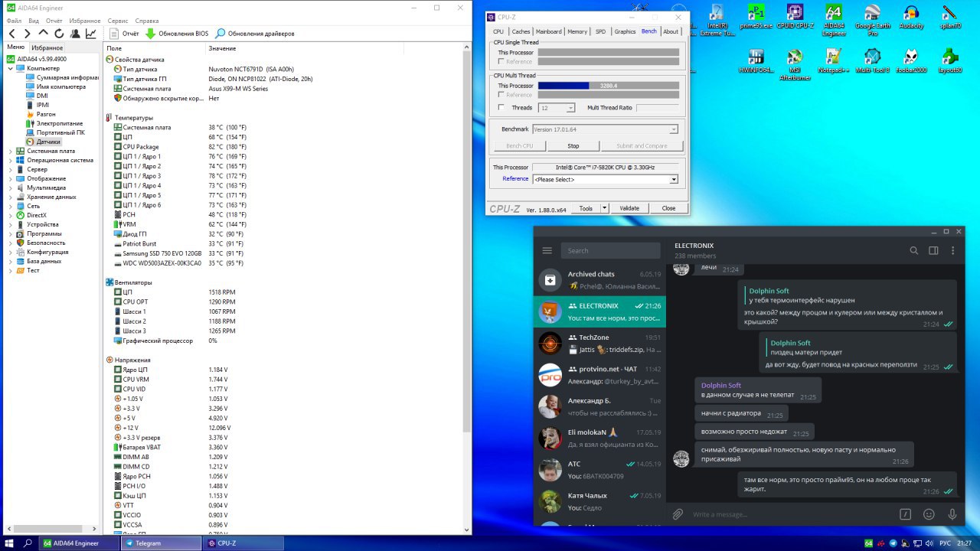Tick the Single Thread Reference checkbox in CPU-Z
The width and height of the screenshot is (980, 551).
point(501,61)
